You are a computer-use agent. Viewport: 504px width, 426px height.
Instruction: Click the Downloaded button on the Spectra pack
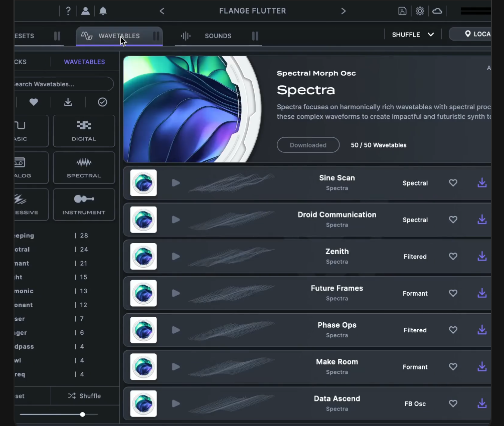[x=308, y=145]
